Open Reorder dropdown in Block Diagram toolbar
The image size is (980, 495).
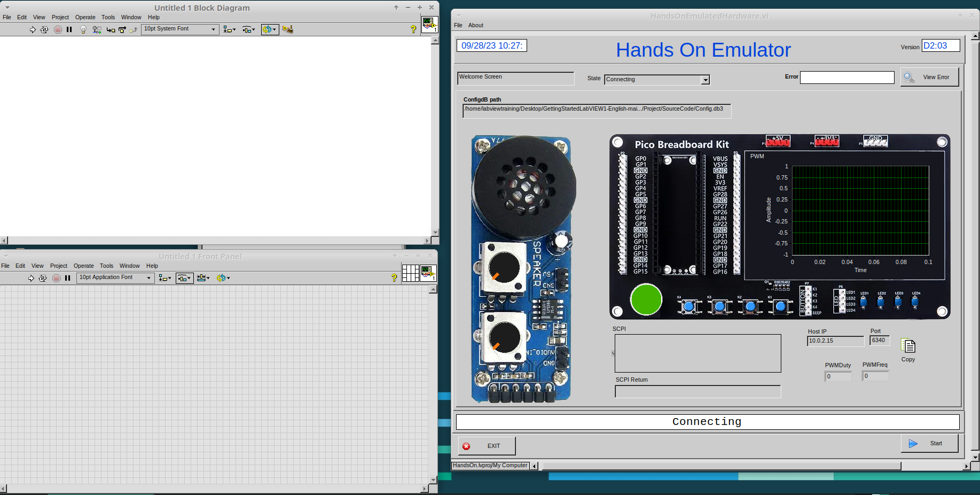click(270, 29)
